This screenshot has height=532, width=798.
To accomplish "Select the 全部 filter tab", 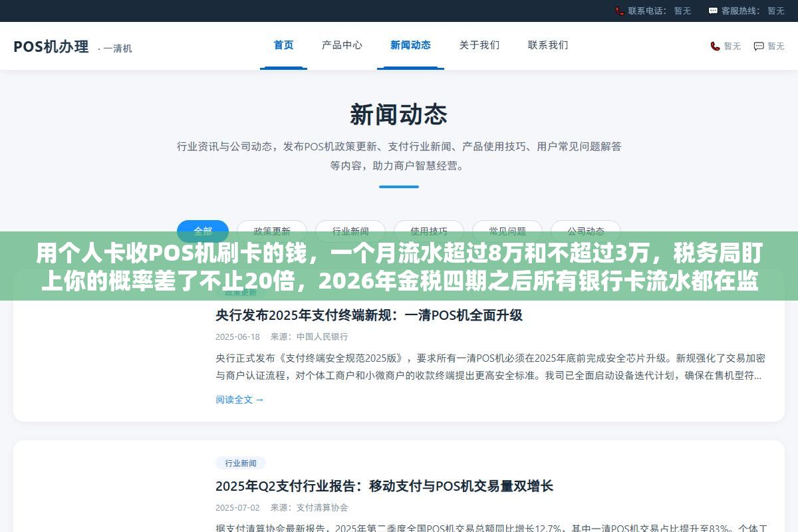I will pos(203,231).
